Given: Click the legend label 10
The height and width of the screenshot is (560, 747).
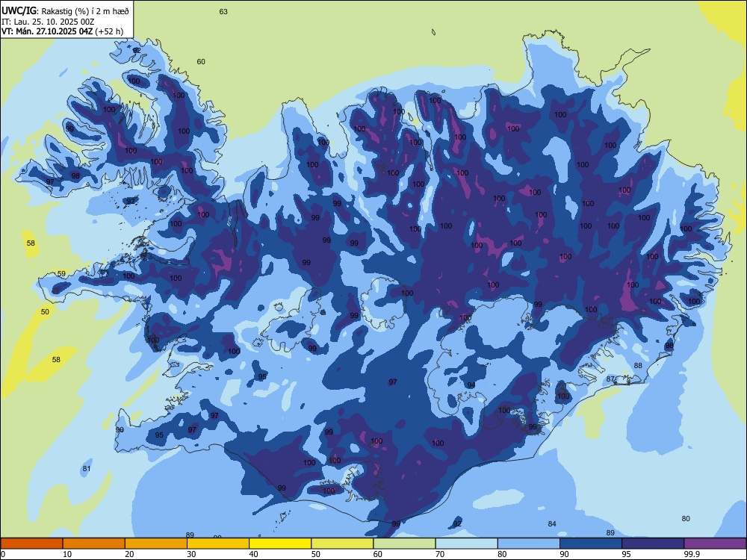Looking at the screenshot, I should 67,554.
